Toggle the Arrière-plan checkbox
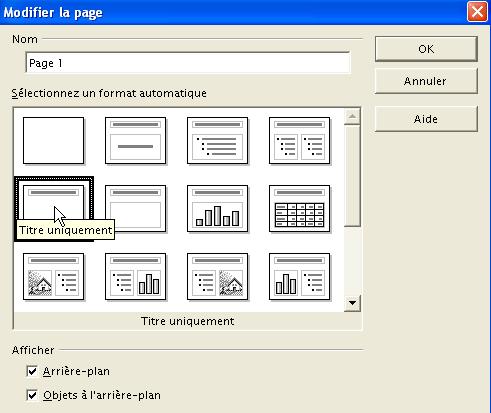This screenshot has height=413, width=491. point(32,371)
